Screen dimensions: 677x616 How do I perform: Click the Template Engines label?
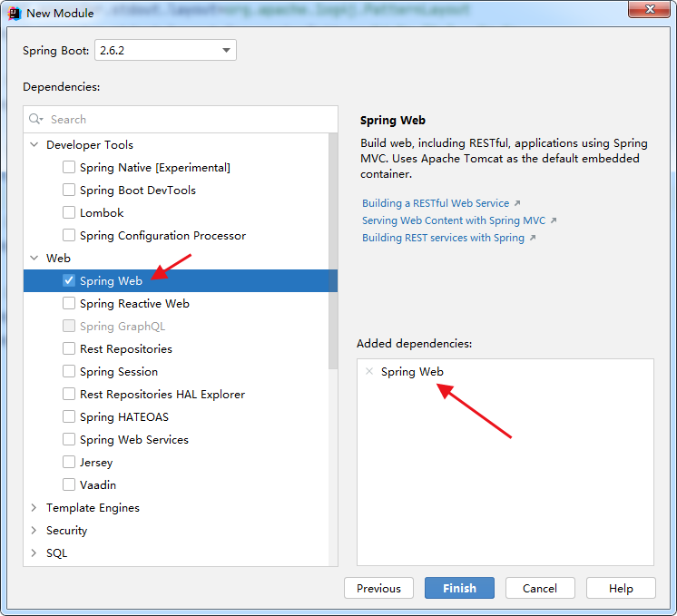click(93, 508)
